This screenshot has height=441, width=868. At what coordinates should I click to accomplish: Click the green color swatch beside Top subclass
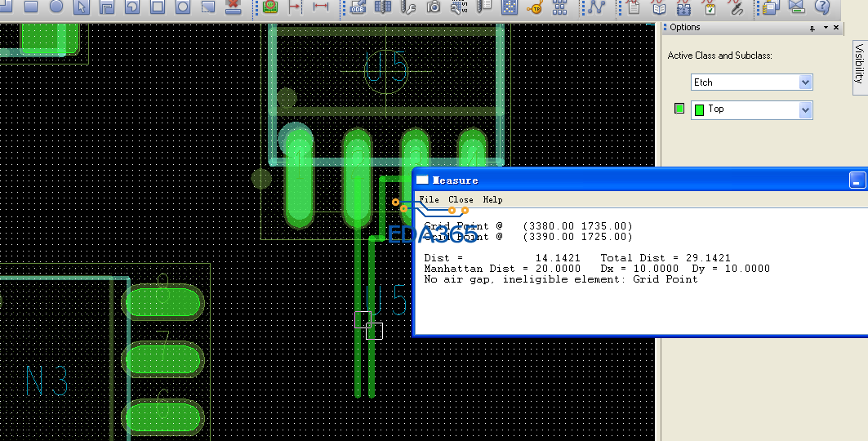pyautogui.click(x=679, y=109)
